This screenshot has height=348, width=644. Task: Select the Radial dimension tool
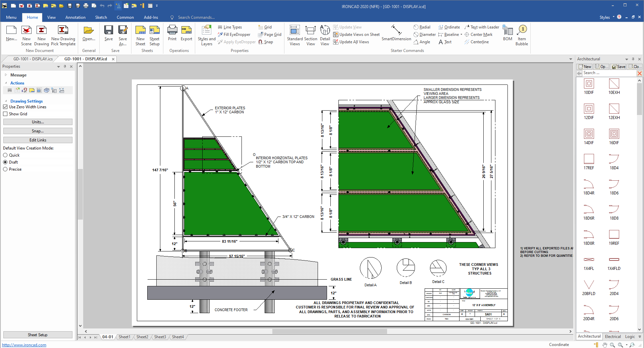point(422,27)
